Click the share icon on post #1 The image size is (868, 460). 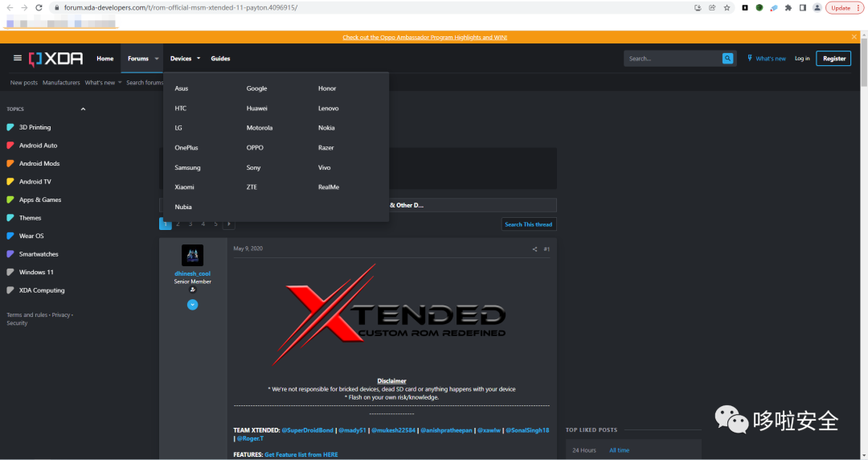coord(534,249)
